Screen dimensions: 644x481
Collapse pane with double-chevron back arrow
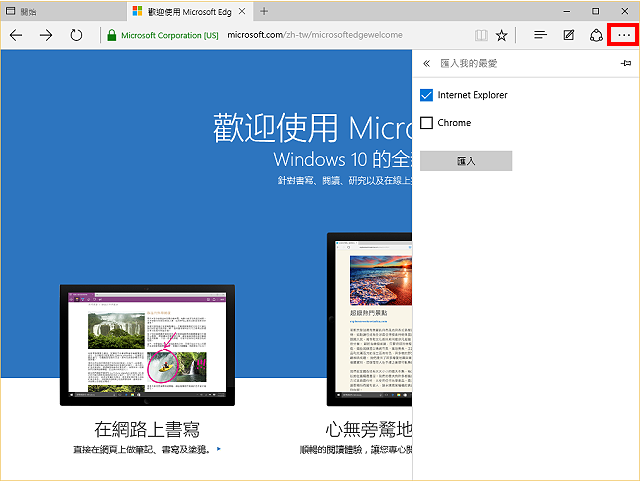point(426,63)
